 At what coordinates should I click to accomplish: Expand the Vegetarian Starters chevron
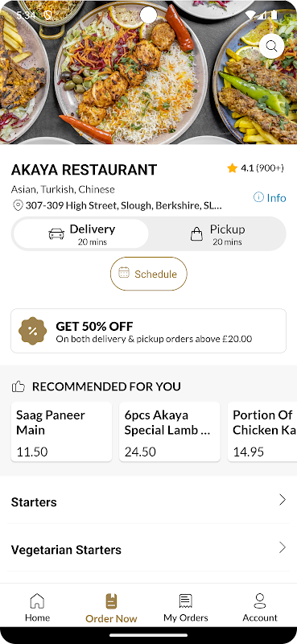(x=283, y=547)
